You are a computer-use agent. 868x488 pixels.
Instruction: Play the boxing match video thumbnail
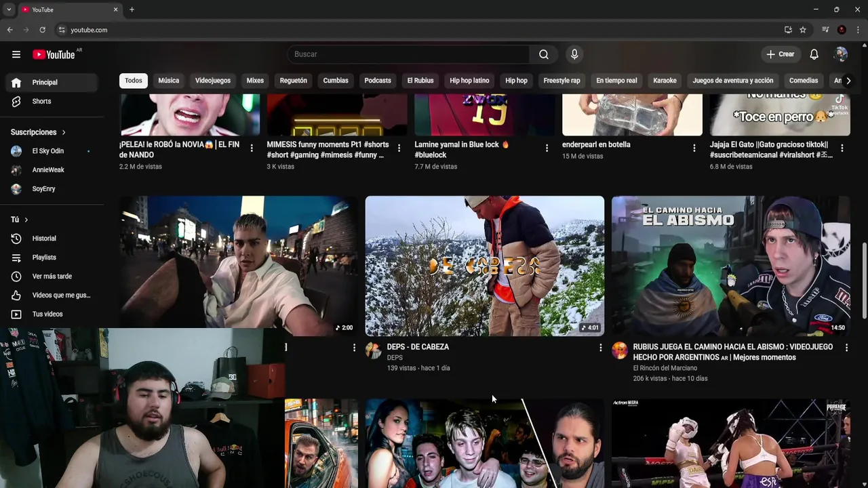(x=731, y=443)
